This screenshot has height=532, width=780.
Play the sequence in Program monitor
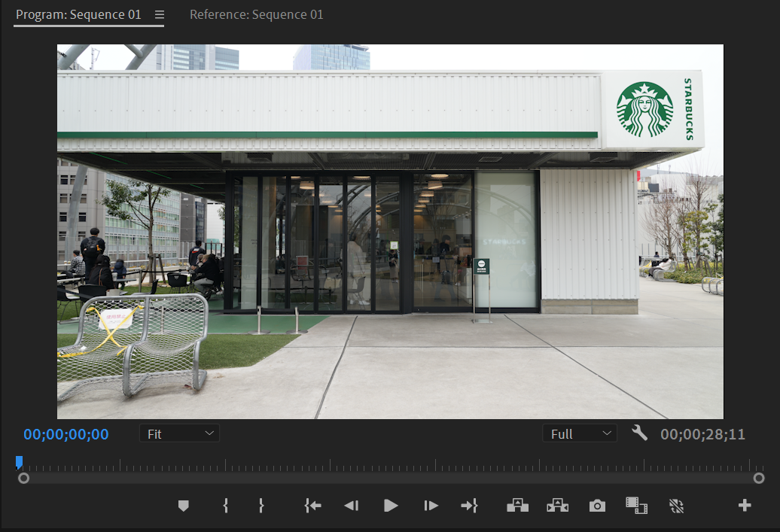pos(391,506)
